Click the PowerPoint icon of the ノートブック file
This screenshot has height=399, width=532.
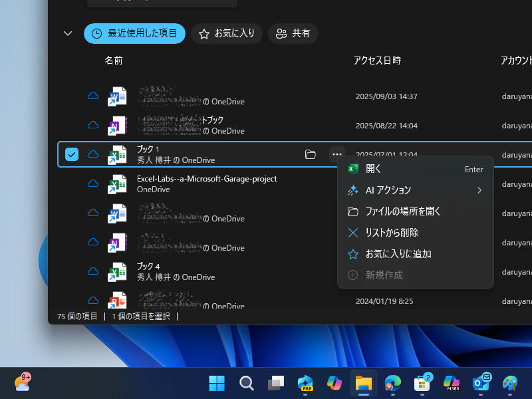[x=118, y=125]
